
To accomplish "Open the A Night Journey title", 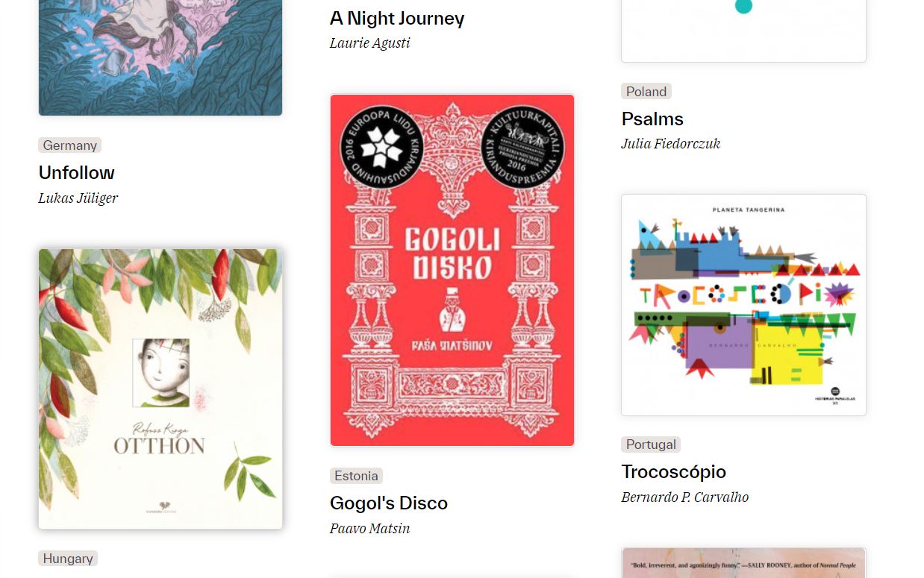I will (x=397, y=19).
